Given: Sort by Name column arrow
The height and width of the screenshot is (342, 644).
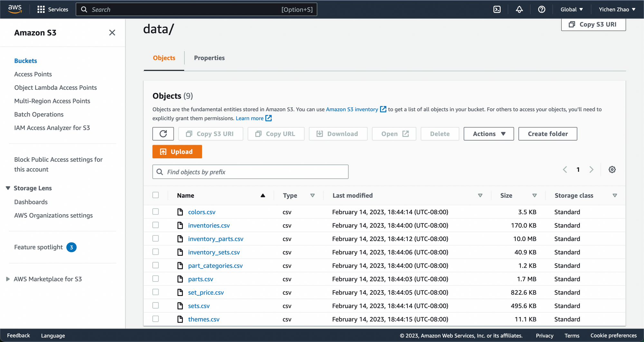Looking at the screenshot, I should click(263, 195).
